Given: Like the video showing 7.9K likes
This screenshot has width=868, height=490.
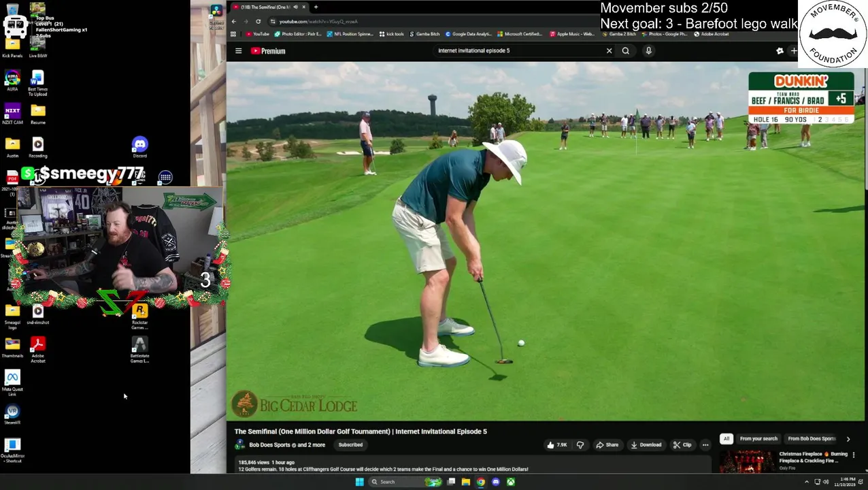Looking at the screenshot, I should 556,445.
